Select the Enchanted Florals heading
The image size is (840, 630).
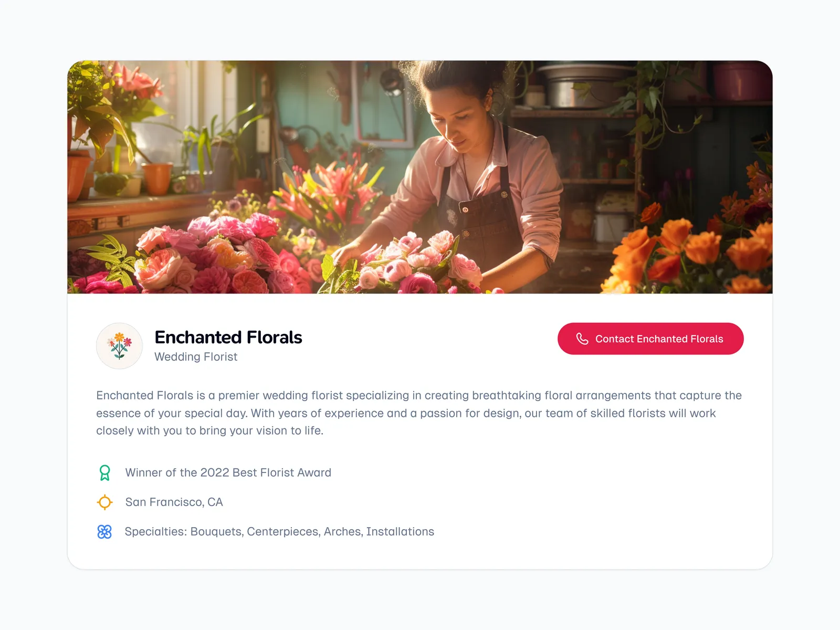tap(228, 337)
